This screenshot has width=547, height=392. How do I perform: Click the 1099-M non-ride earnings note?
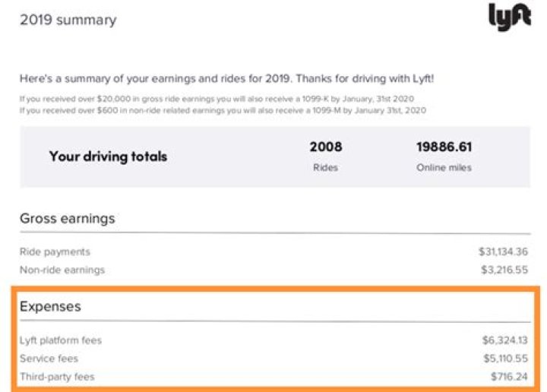pos(223,110)
